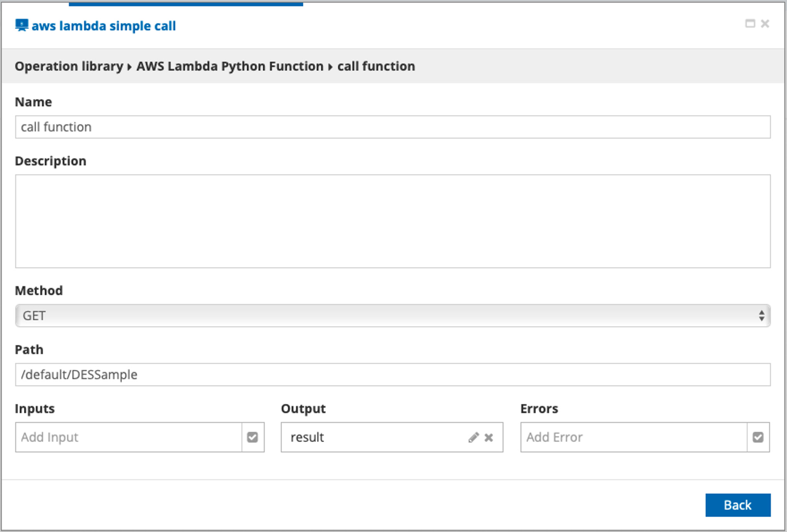Image resolution: width=787 pixels, height=532 pixels.
Task: Open AWS Lambda Python Function breadcrumb
Action: pyautogui.click(x=230, y=66)
